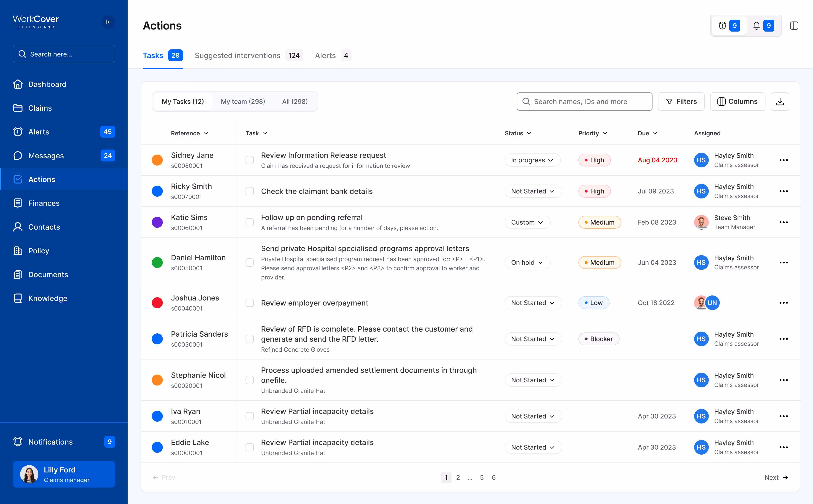Sort by the Task column header
Viewport: 813px width, 504px height.
pyautogui.click(x=256, y=133)
